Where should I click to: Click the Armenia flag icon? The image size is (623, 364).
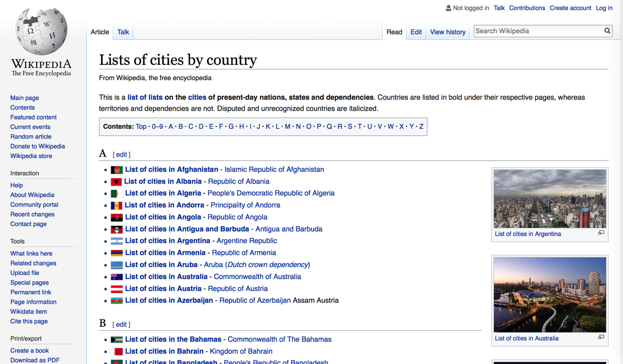pyautogui.click(x=117, y=253)
